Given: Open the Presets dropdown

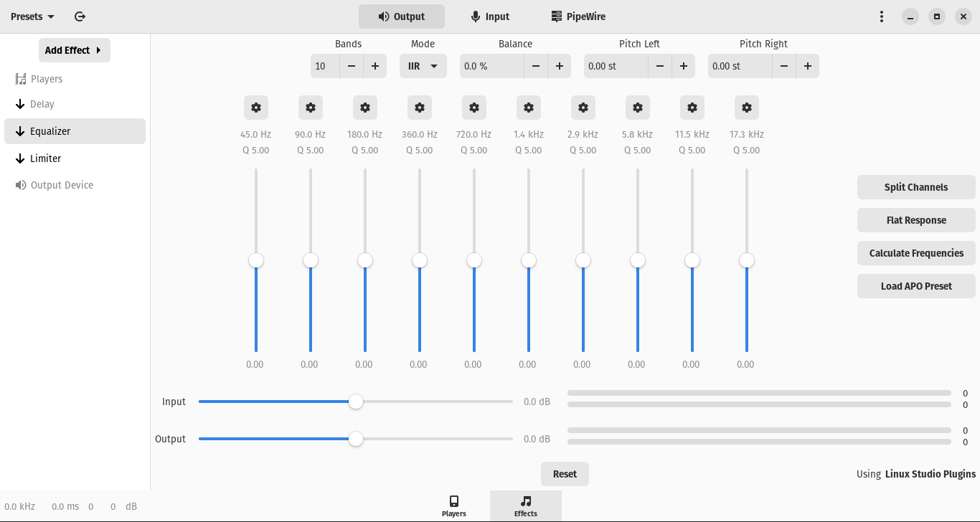Looking at the screenshot, I should pos(33,16).
